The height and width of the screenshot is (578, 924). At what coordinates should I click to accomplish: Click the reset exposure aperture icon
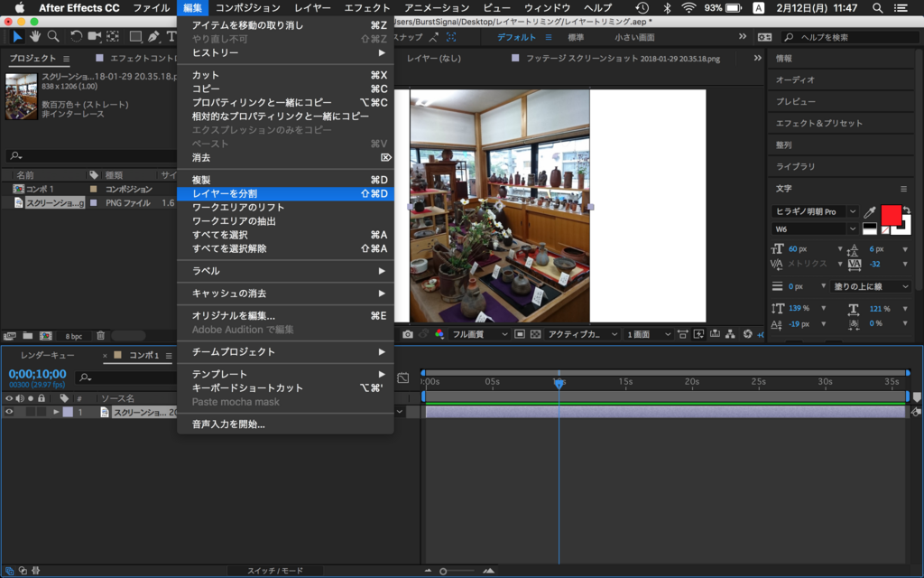(x=748, y=334)
